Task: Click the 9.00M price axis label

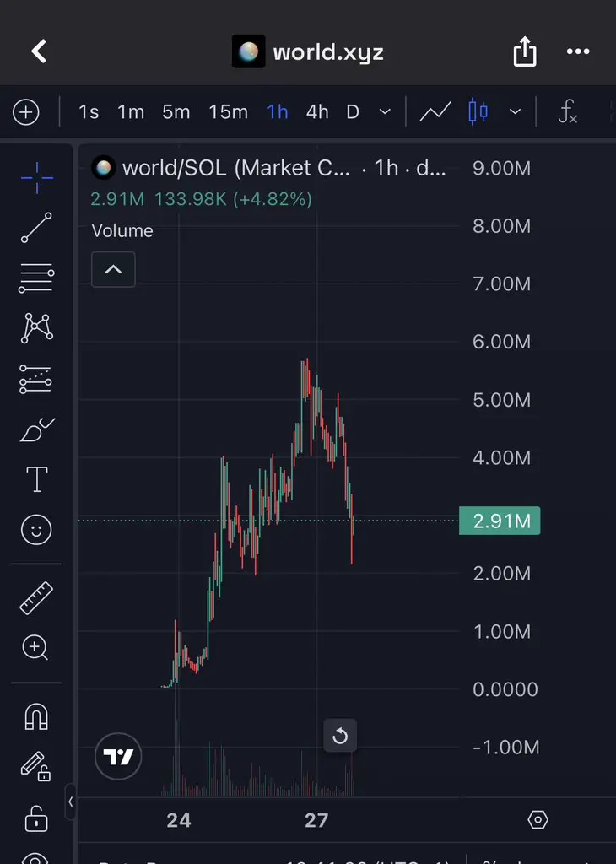Action: [501, 168]
